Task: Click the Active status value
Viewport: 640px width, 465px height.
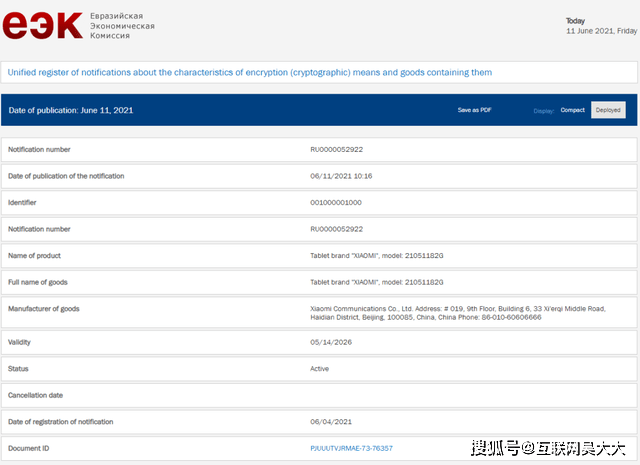Action: 320,369
